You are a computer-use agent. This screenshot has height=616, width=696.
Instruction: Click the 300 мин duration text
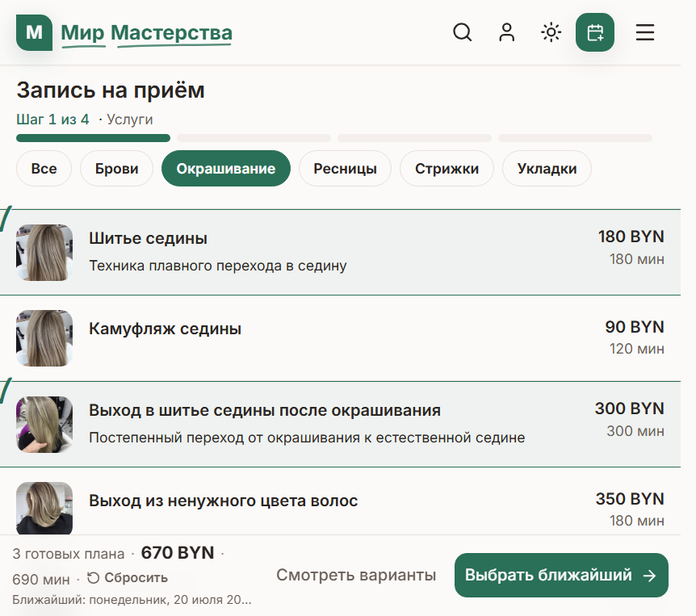click(x=635, y=431)
